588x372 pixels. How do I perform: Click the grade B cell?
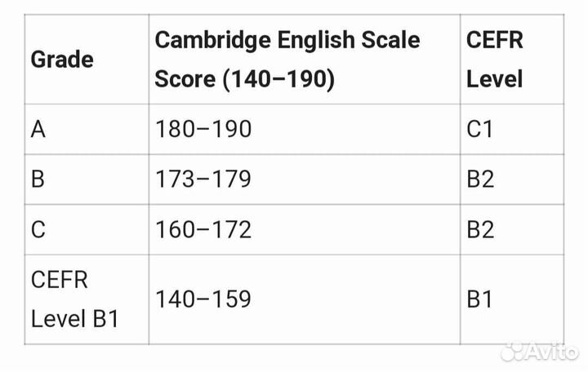[38, 179]
